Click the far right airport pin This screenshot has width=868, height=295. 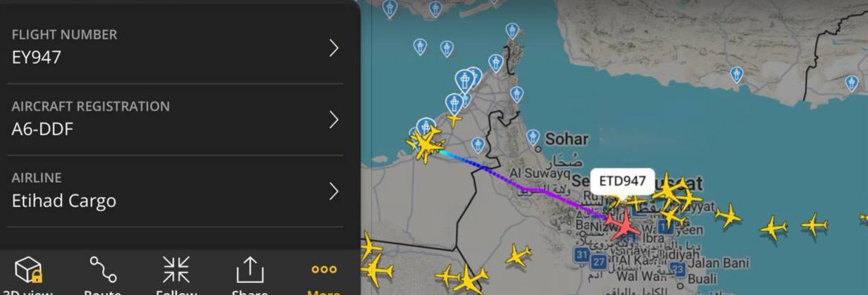pos(851,83)
